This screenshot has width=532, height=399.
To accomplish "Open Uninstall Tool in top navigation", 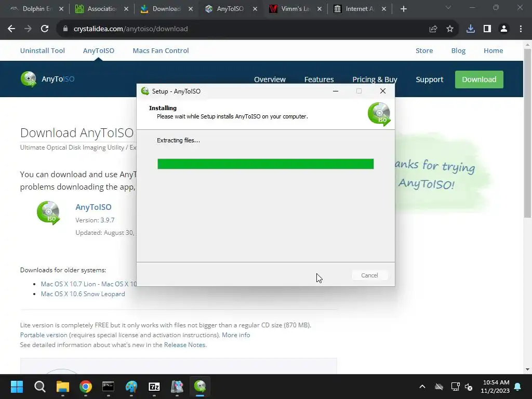I will (43, 50).
